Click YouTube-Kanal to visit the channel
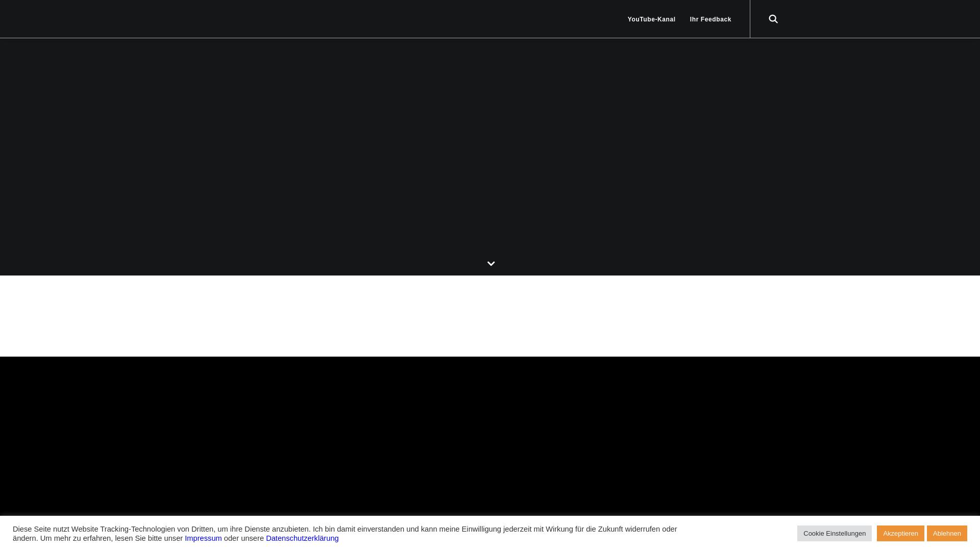The image size is (980, 551). (651, 19)
